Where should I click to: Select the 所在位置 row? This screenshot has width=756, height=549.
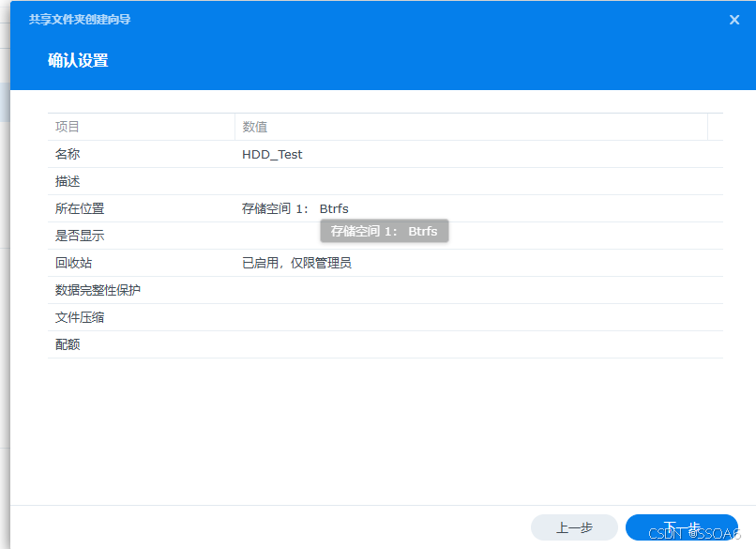[141, 208]
